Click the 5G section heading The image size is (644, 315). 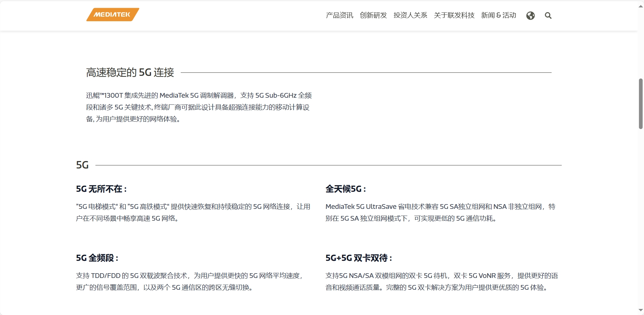tap(82, 165)
